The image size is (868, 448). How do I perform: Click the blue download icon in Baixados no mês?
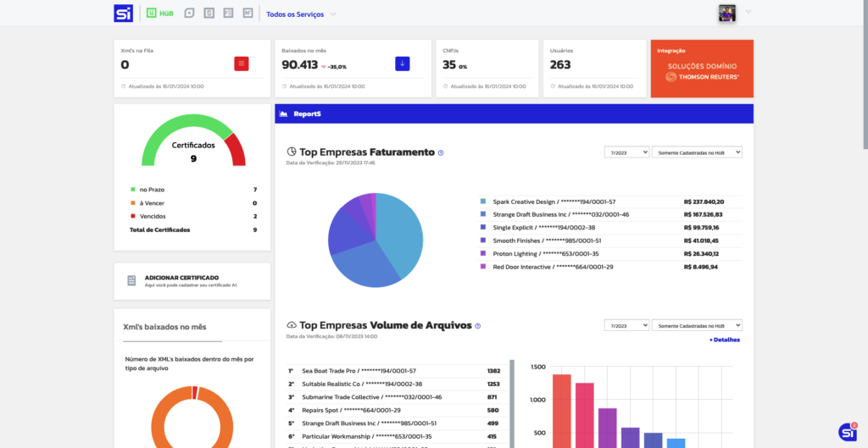[x=403, y=64]
